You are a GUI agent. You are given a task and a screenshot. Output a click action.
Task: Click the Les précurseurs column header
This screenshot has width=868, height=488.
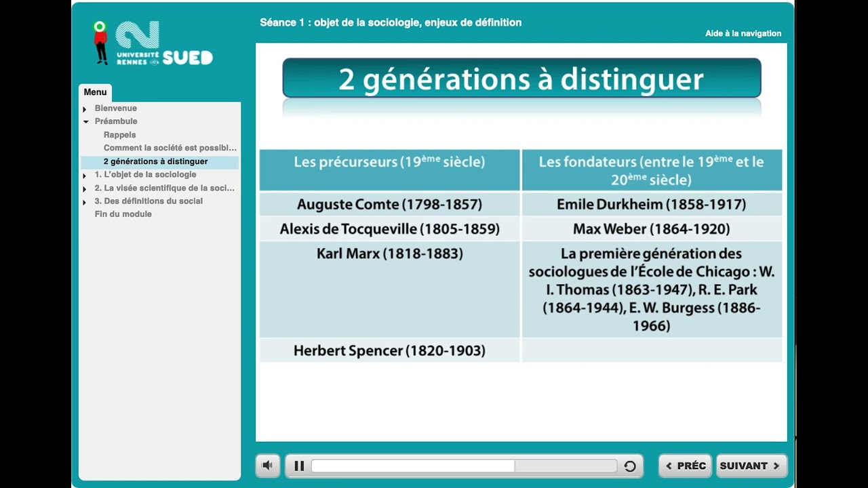pyautogui.click(x=389, y=170)
